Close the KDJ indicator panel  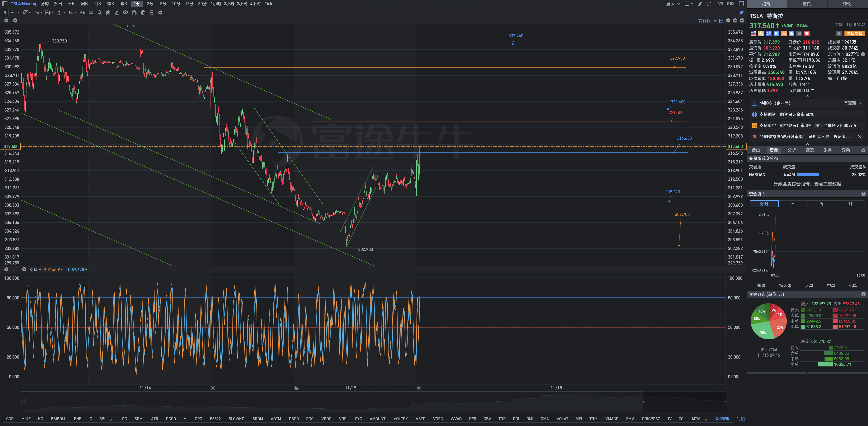tap(24, 269)
